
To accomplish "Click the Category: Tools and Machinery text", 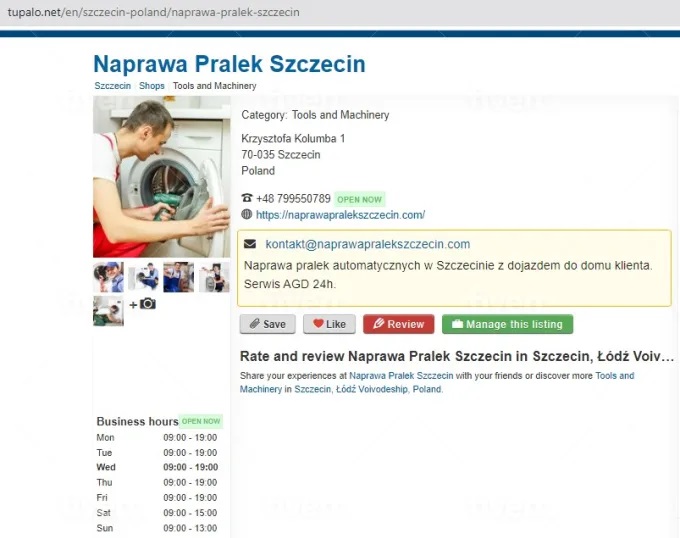I will coord(315,115).
